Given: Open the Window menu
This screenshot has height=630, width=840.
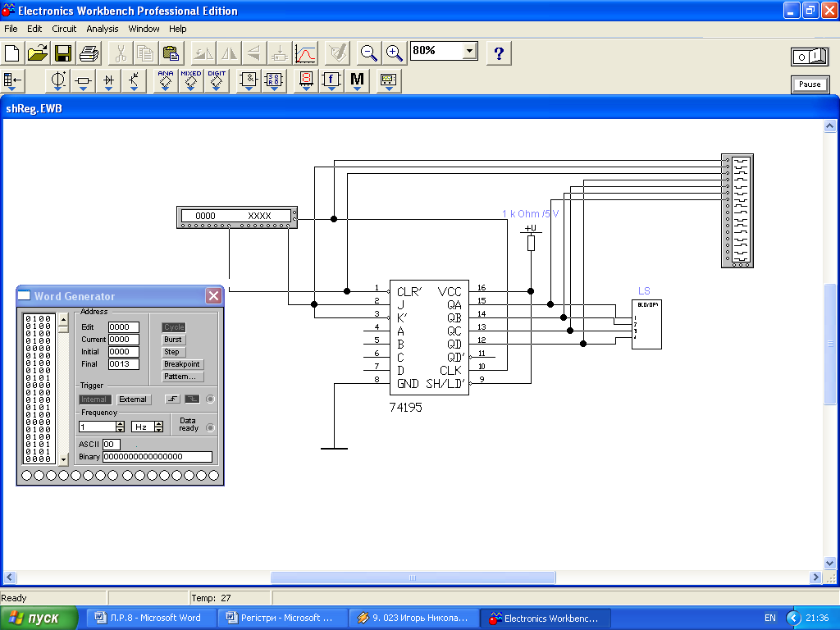Looking at the screenshot, I should [144, 29].
